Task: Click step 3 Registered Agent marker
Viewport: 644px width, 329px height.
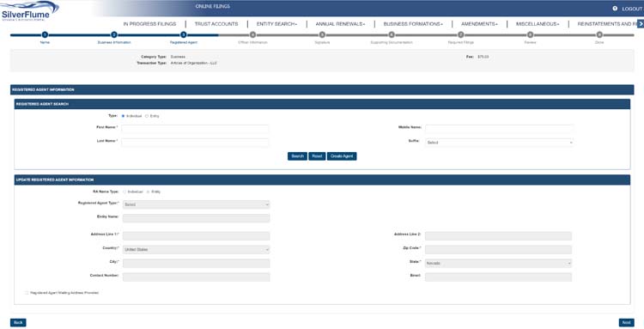Action: (184, 35)
